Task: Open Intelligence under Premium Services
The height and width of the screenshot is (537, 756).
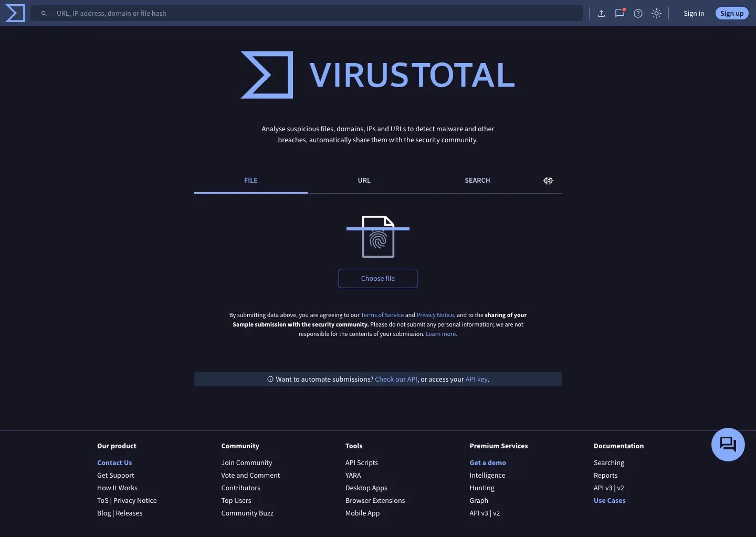Action: pyautogui.click(x=487, y=476)
